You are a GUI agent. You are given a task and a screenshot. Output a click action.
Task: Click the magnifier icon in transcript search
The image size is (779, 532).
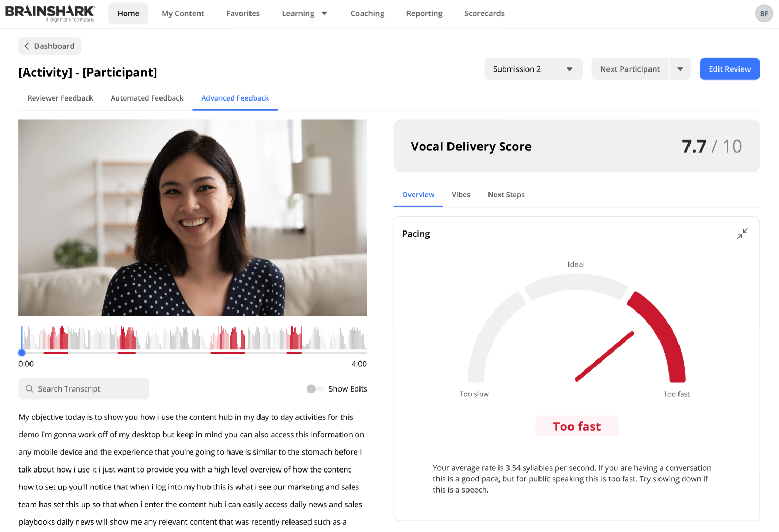click(x=29, y=389)
